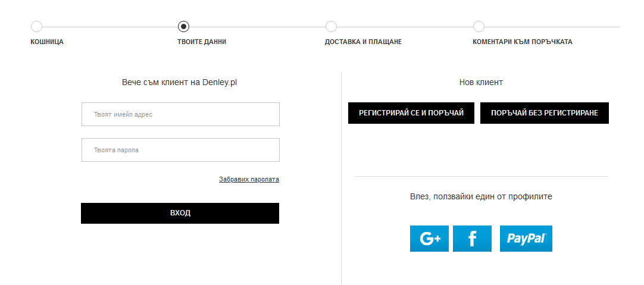644x285 pixels.
Task: Click the Кошница step circle
Action: [36, 27]
